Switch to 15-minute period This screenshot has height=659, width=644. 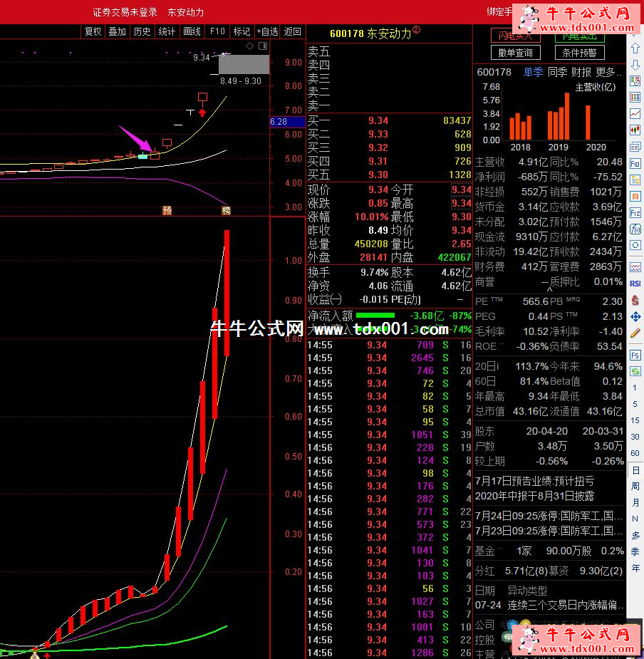(635, 420)
